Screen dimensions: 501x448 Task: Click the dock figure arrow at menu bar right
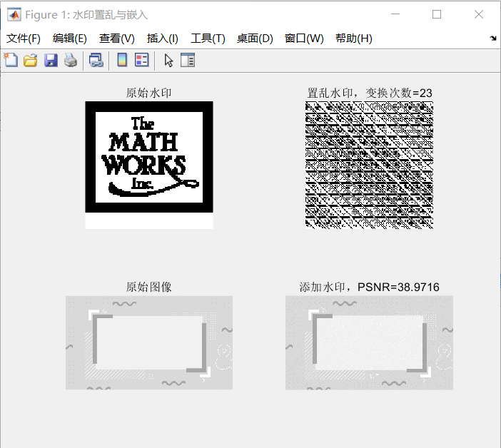coord(493,39)
